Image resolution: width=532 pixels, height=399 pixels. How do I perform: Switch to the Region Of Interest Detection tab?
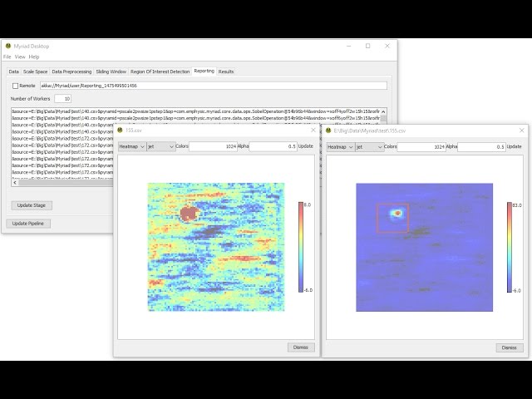point(160,71)
